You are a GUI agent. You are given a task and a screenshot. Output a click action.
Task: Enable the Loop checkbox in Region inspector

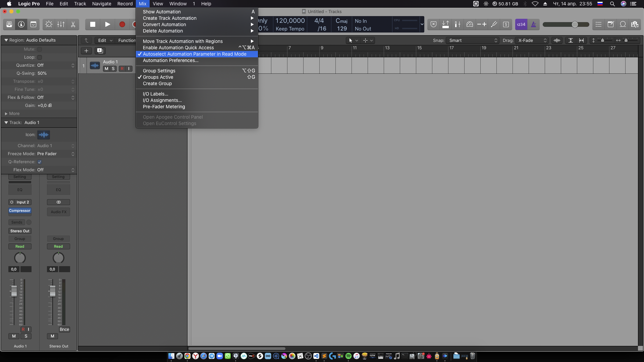tap(40, 57)
